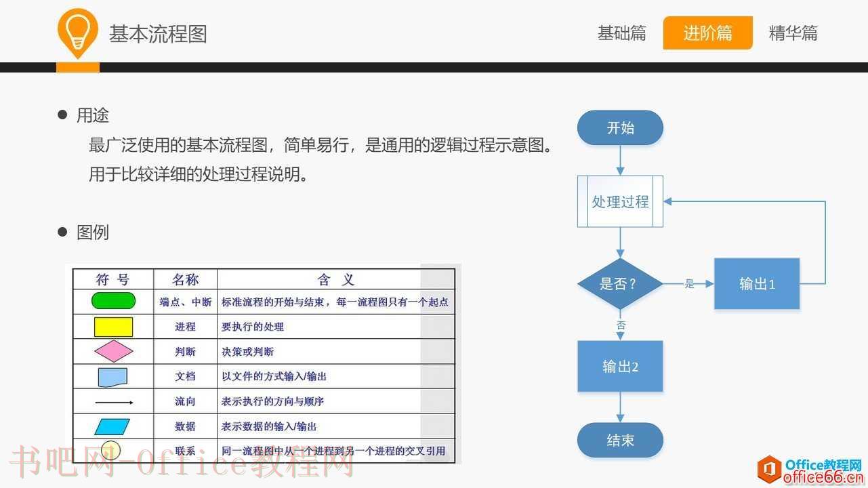The image size is (868, 488).
Task: Click the 数据 name cell
Action: click(x=185, y=426)
